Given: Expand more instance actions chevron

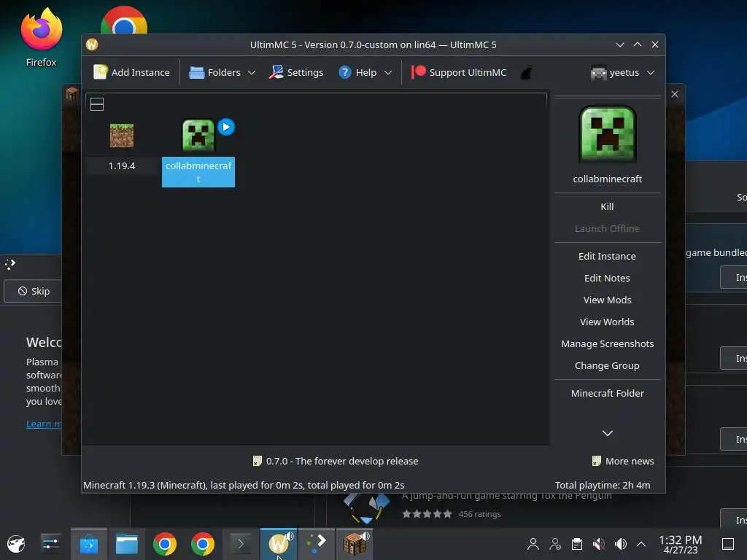Looking at the screenshot, I should coord(608,433).
